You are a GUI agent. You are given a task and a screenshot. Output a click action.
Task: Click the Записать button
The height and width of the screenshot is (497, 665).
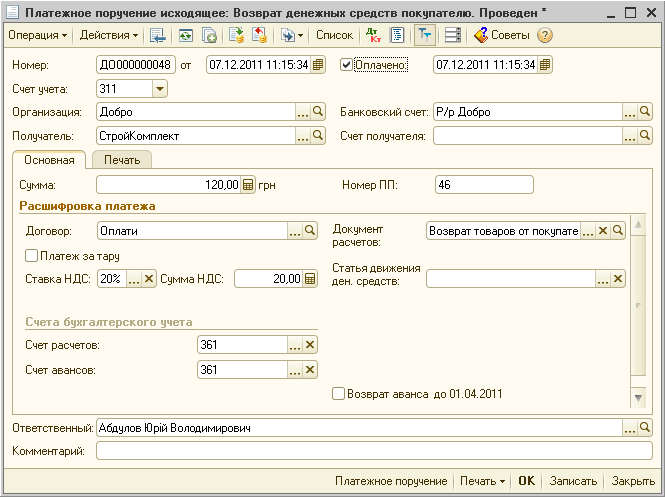coord(573,481)
